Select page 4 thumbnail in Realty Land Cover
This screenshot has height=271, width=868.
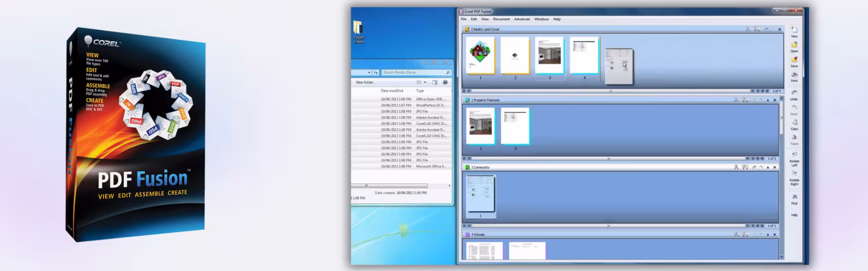(584, 55)
